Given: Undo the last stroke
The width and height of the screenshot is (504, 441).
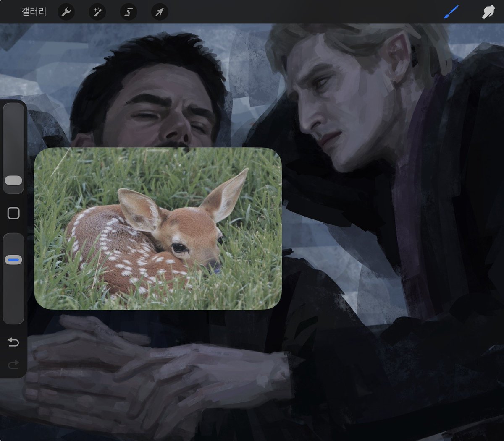Looking at the screenshot, I should (x=13, y=342).
